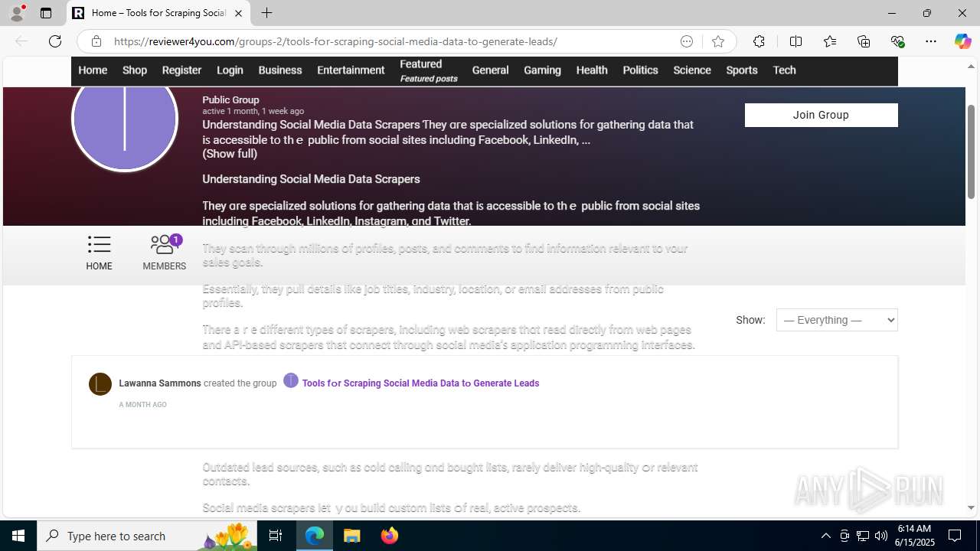Open the Register page
This screenshot has width=980, height=551.
click(x=181, y=70)
